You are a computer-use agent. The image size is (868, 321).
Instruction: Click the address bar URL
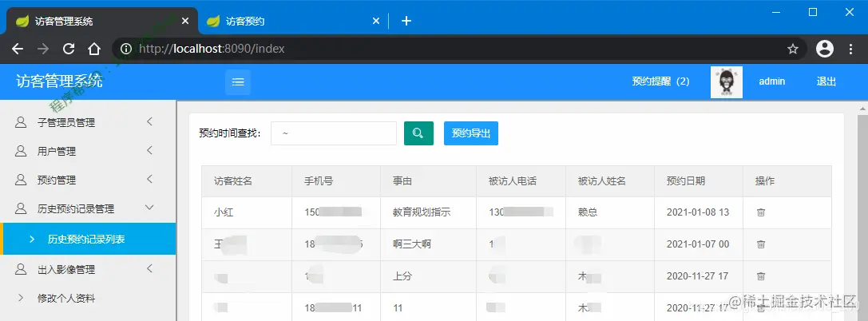click(x=212, y=49)
